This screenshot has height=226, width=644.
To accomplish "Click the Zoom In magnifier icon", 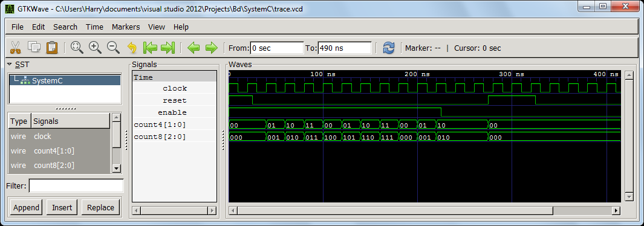I will (x=96, y=48).
